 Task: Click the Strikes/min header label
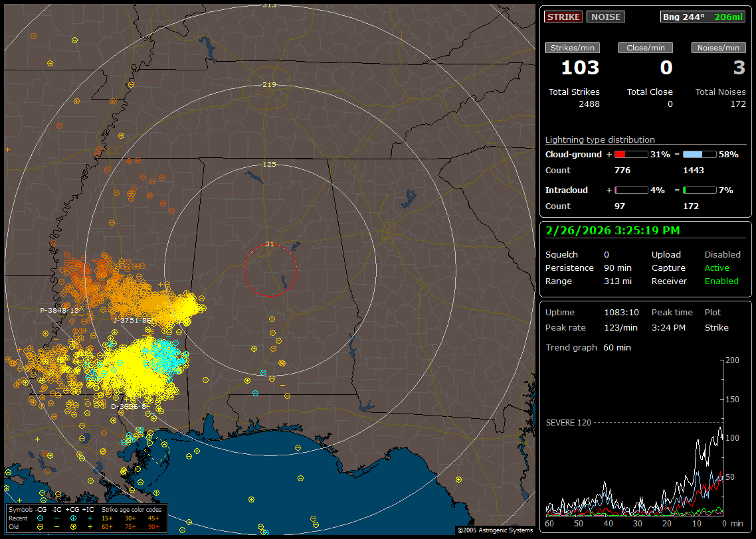[x=572, y=48]
